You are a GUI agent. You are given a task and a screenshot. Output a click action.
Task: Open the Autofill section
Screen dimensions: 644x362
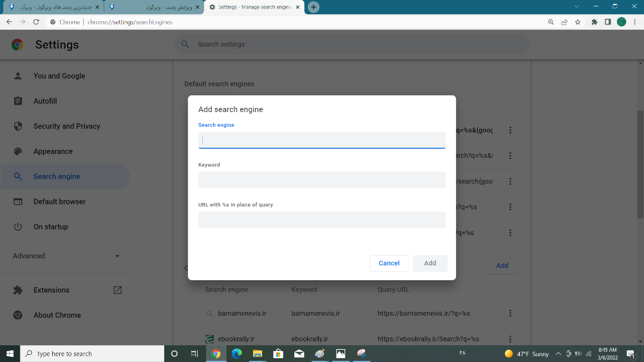click(45, 101)
